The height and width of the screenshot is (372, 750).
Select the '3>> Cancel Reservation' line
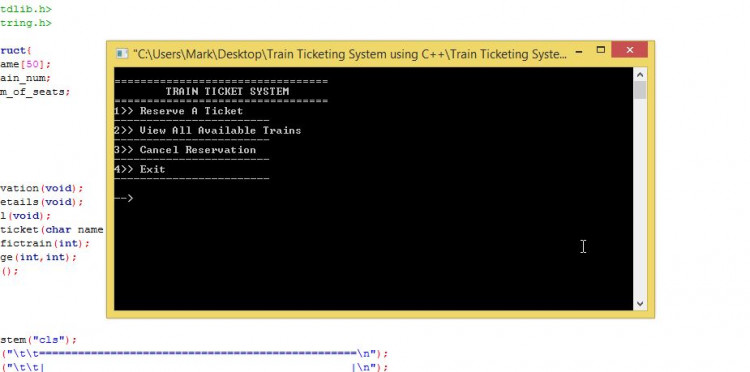(x=185, y=150)
